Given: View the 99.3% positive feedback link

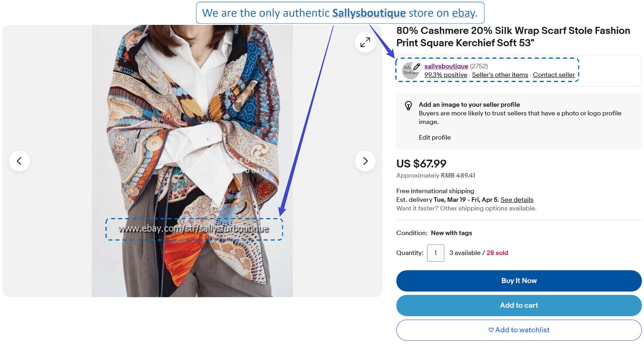Looking at the screenshot, I should tap(446, 75).
